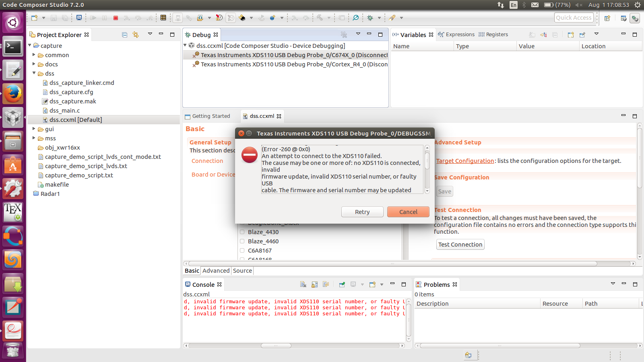This screenshot has height=362, width=644.
Task: Click the blue monitor toolbar icon
Action: [x=79, y=18]
